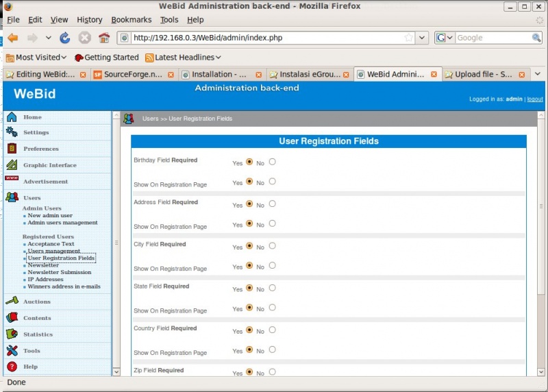Open the Tools icon in the sidebar

12,351
